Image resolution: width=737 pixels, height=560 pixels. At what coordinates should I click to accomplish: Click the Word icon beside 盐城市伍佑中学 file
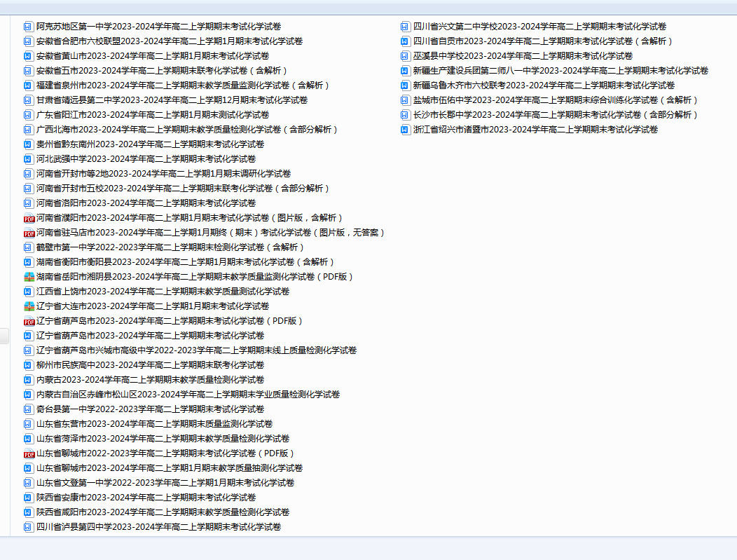point(405,100)
